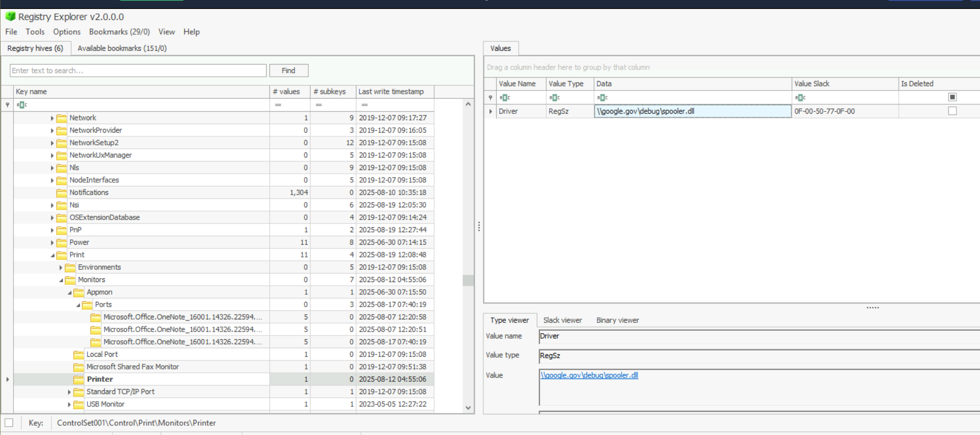This screenshot has width=980, height=435.
Task: Open the File menu
Action: tap(11, 32)
